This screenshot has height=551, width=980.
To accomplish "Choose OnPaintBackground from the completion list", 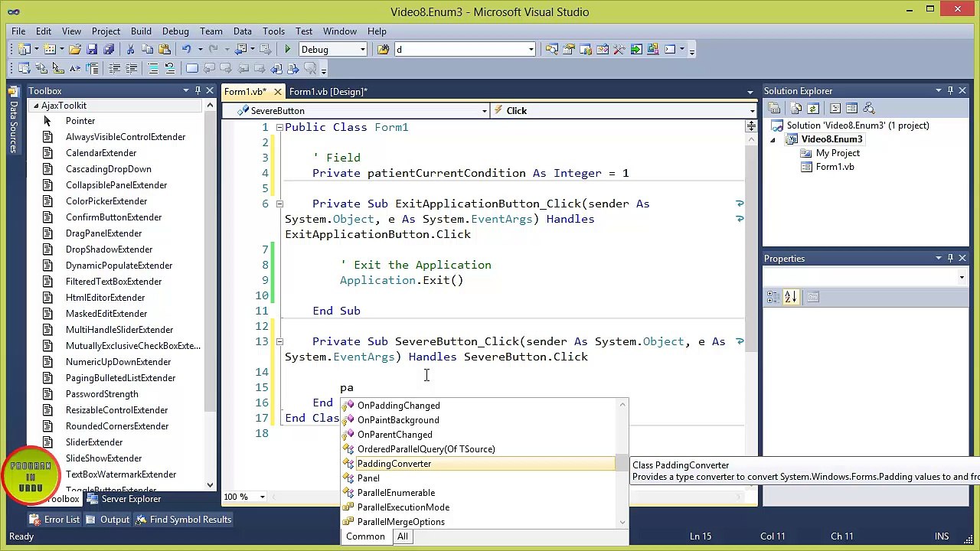I will [479, 420].
